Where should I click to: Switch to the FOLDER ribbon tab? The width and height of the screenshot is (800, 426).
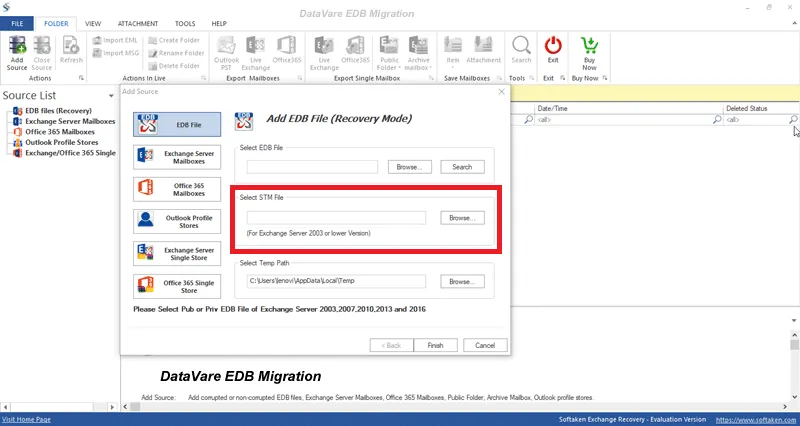[x=56, y=23]
